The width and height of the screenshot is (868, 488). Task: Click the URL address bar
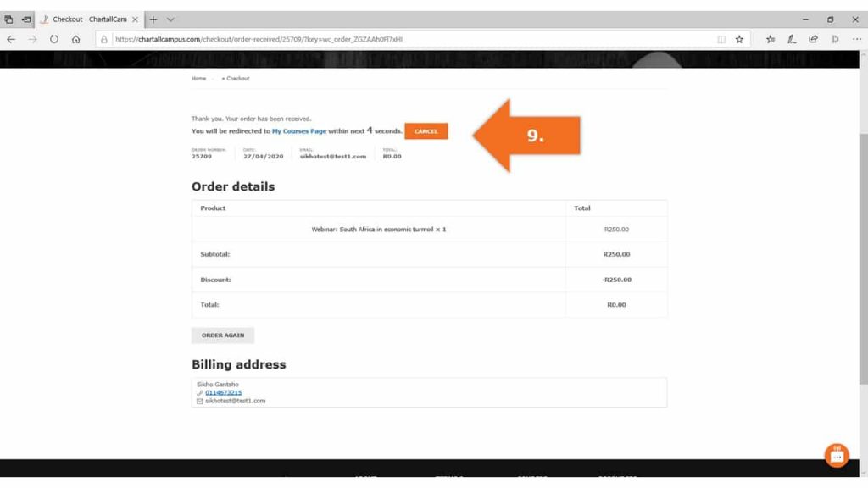[x=407, y=39]
